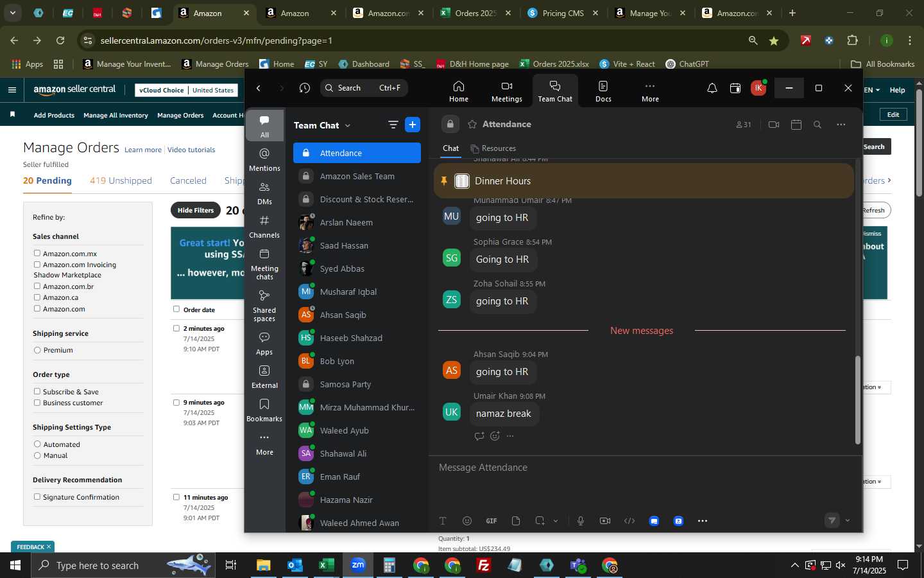The width and height of the screenshot is (924, 578).
Task: Open message toolbar more options ellipsis
Action: click(x=703, y=521)
